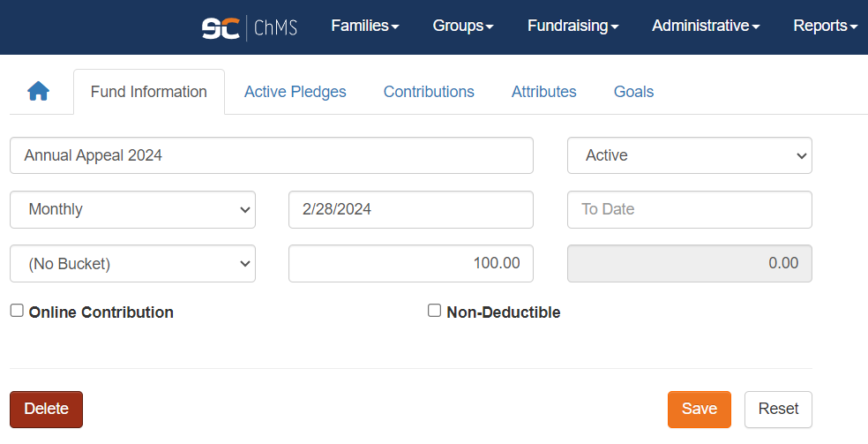Enable the Online Contribution checkbox
The height and width of the screenshot is (444, 868).
click(17, 311)
